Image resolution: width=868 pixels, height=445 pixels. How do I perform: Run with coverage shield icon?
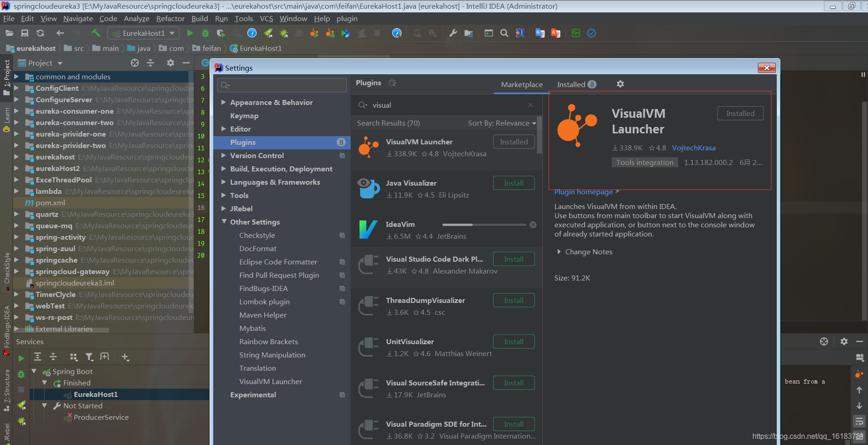pyautogui.click(x=221, y=33)
